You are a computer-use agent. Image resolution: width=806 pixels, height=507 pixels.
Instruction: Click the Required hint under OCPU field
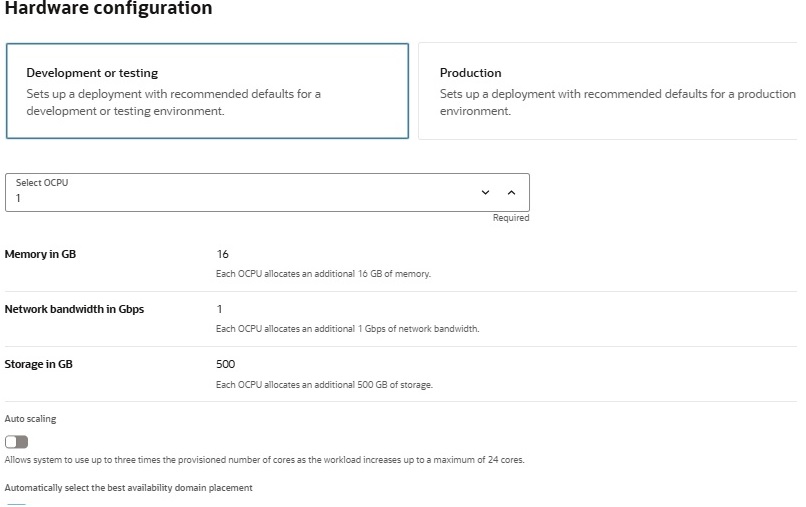511,218
